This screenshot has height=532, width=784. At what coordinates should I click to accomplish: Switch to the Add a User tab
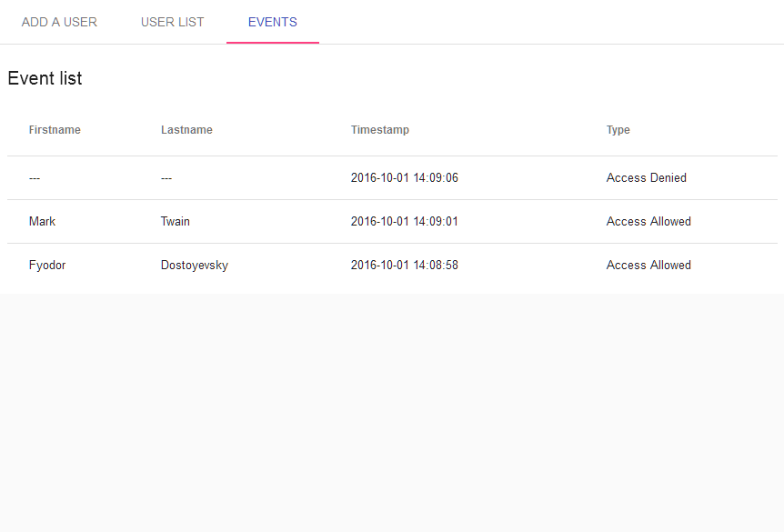pyautogui.click(x=59, y=22)
